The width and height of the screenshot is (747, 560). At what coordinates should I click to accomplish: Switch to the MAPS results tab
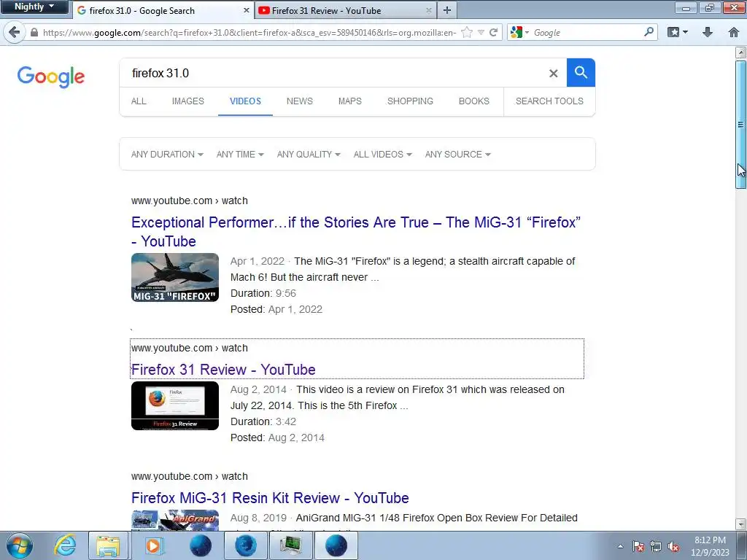point(349,101)
